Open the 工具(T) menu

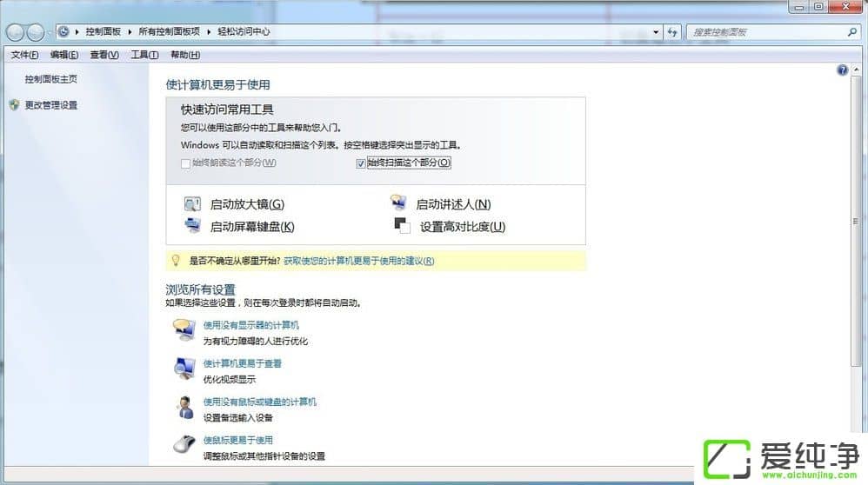(144, 55)
